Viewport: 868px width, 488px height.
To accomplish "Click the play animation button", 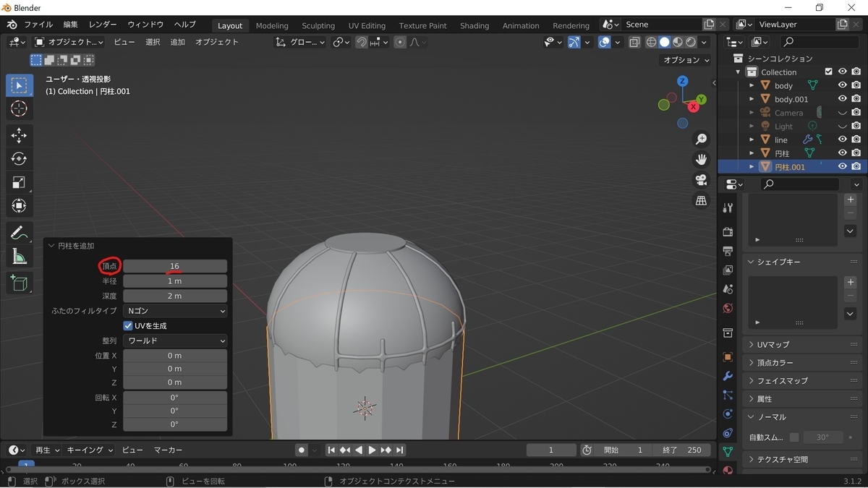I will [372, 450].
